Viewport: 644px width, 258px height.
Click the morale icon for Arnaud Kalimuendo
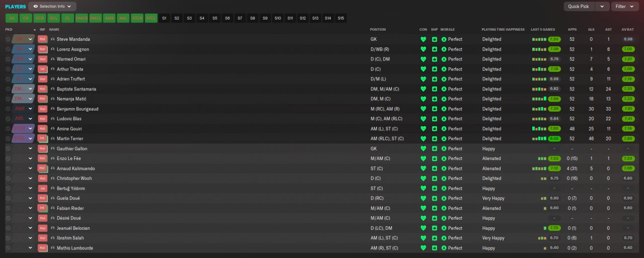444,168
